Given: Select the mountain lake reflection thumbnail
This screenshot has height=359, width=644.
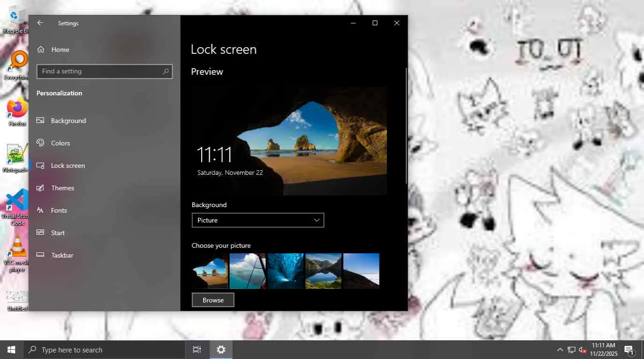Looking at the screenshot, I should tap(323, 271).
